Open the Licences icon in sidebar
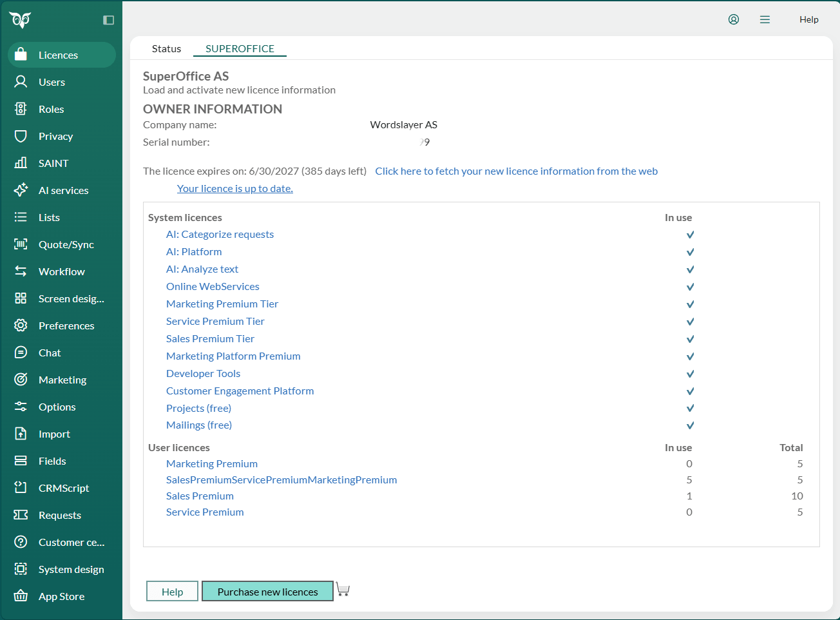 pyautogui.click(x=21, y=55)
